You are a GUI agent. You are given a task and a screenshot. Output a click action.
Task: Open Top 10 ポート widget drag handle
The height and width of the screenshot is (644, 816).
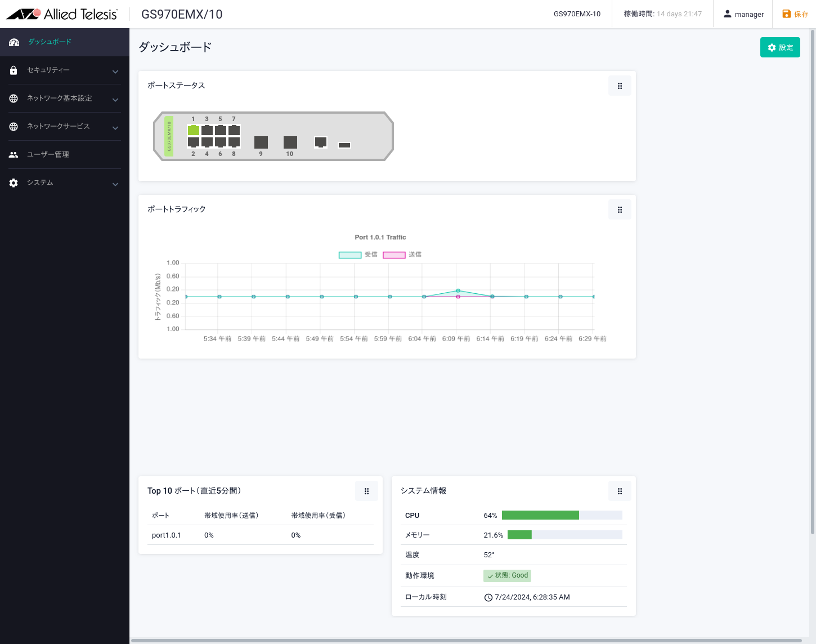pos(366,491)
